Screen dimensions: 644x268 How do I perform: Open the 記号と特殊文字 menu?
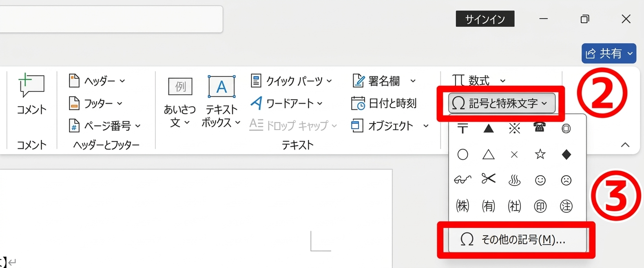click(x=502, y=103)
